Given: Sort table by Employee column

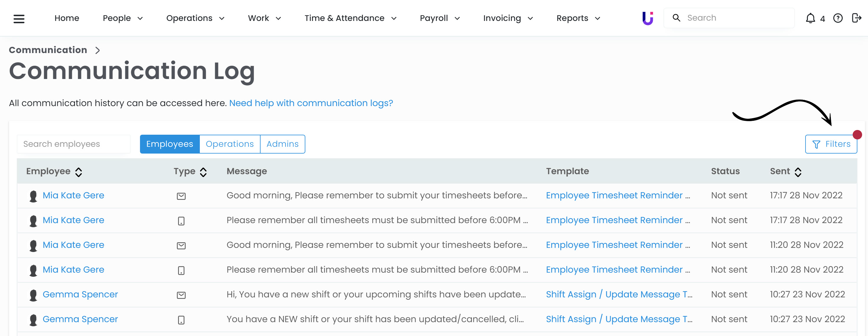Looking at the screenshot, I should point(78,172).
